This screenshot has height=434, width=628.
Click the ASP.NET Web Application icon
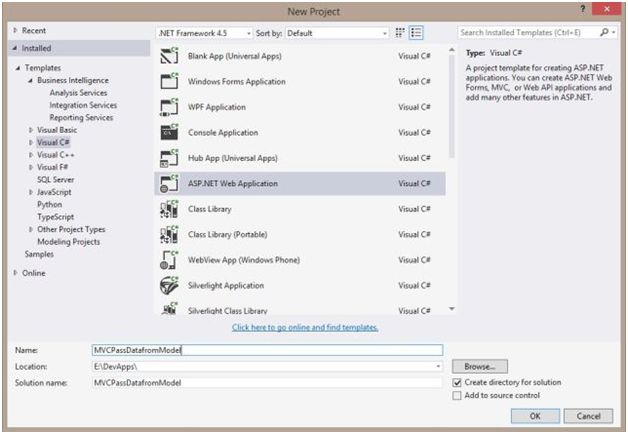coord(169,183)
